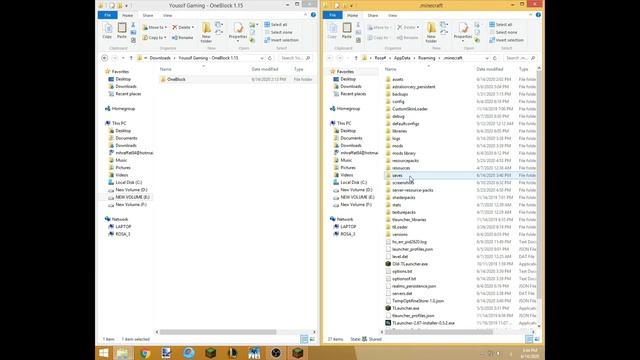Viewport: 640px width, 360px height.
Task: Open File tab in .minecraft window
Action: coord(333,15)
